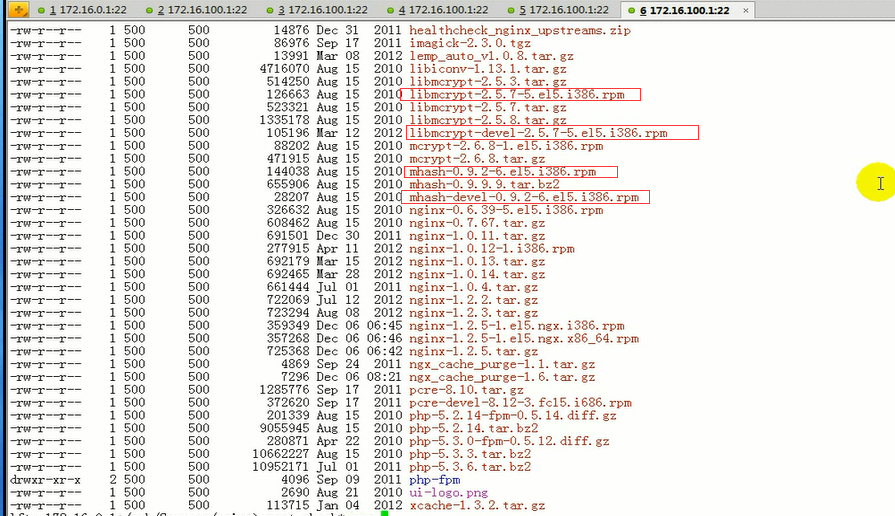Viewport: 895px width, 516px height.
Task: Click filename ui-logo.png
Action: (448, 493)
